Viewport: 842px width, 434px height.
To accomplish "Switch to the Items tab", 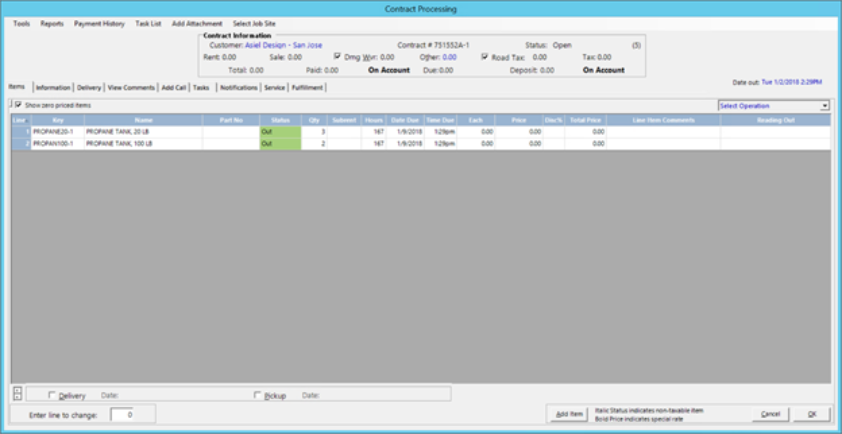I will (17, 87).
